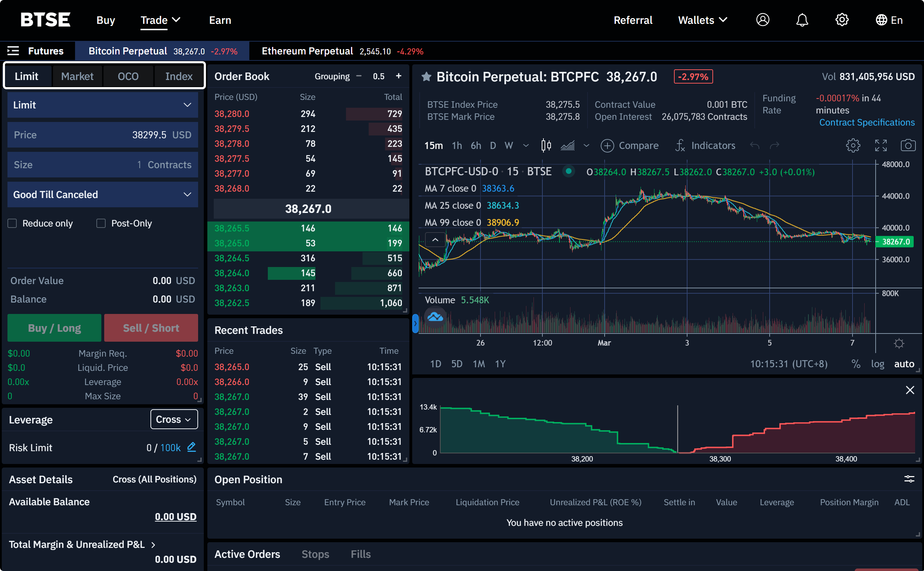Click the 0.00 USD available balance
This screenshot has height=571, width=924.
(176, 516)
